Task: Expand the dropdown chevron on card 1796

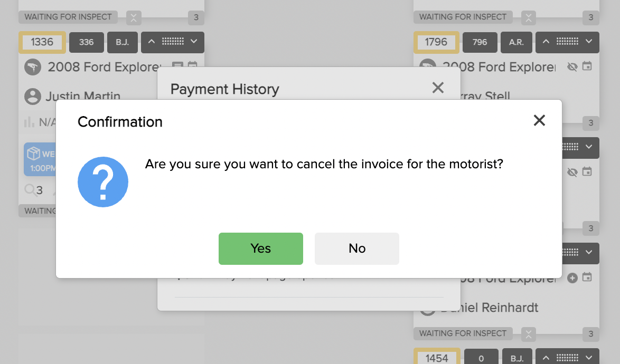Action: tap(589, 42)
